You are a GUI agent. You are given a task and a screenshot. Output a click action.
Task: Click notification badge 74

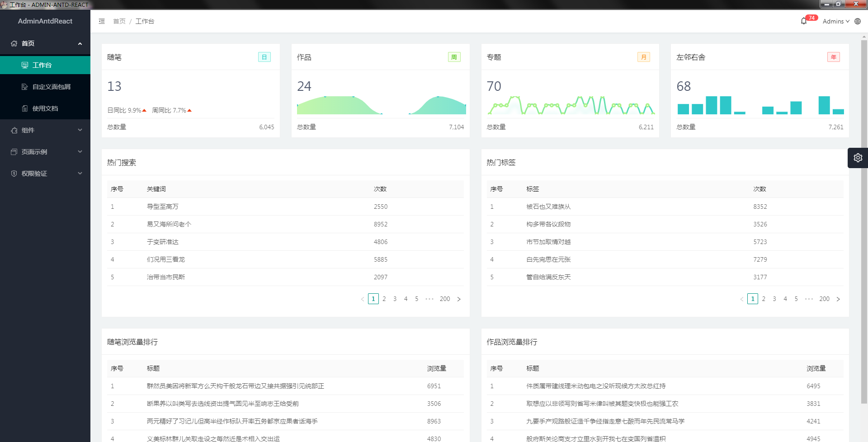click(812, 18)
